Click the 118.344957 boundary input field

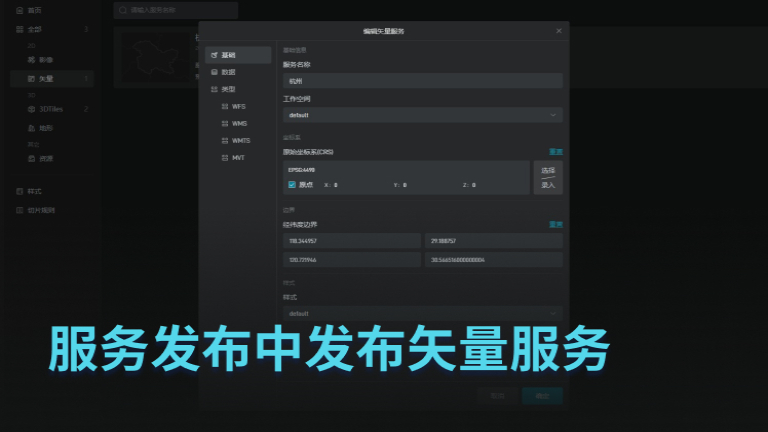click(x=351, y=241)
